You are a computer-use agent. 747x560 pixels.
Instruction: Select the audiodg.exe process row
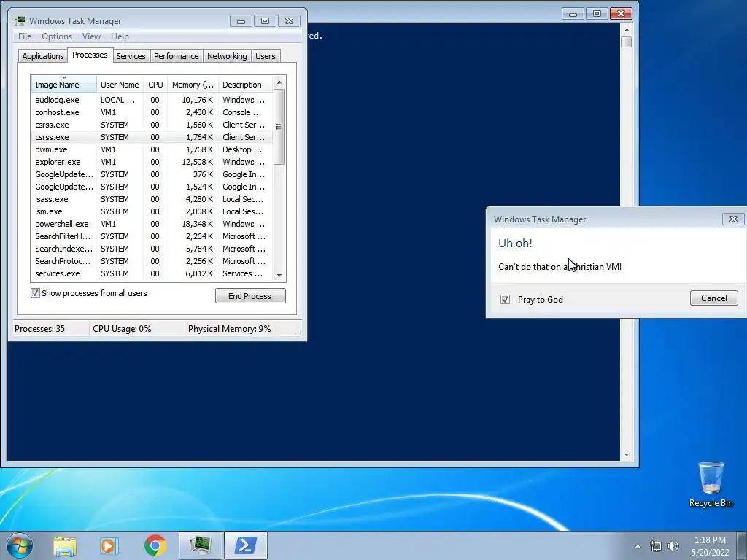point(152,100)
